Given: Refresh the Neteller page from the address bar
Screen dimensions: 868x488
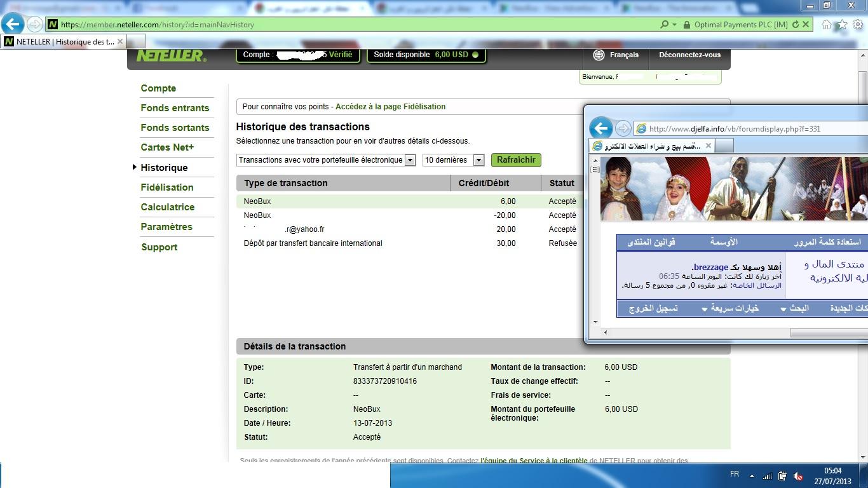Looking at the screenshot, I should pos(795,25).
